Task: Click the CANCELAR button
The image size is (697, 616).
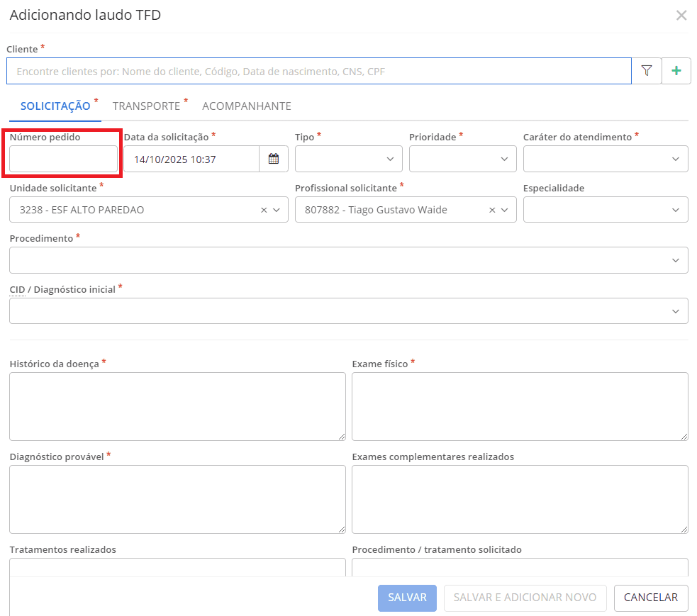Action: [650, 598]
